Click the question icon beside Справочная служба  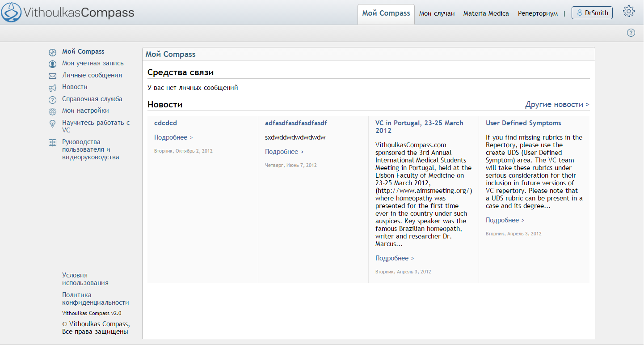tap(52, 100)
